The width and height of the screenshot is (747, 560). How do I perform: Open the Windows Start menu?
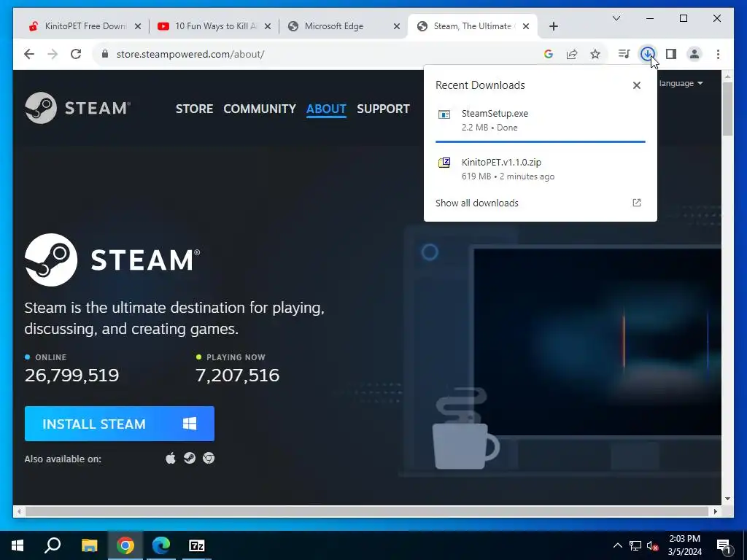18,545
